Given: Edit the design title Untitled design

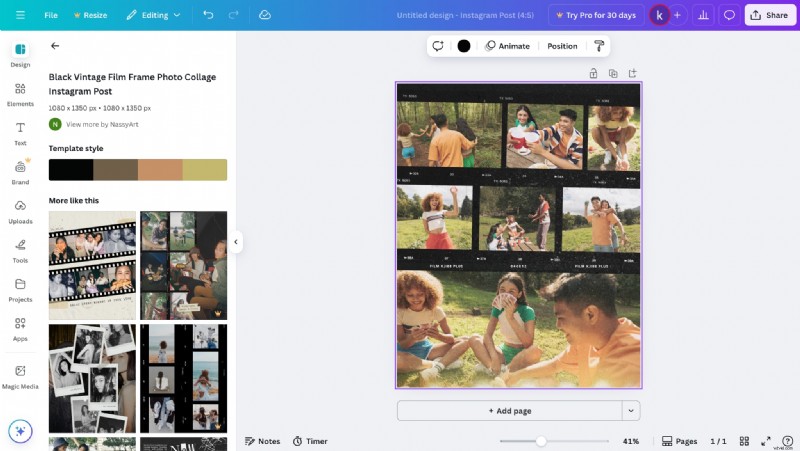Looking at the screenshot, I should [465, 15].
